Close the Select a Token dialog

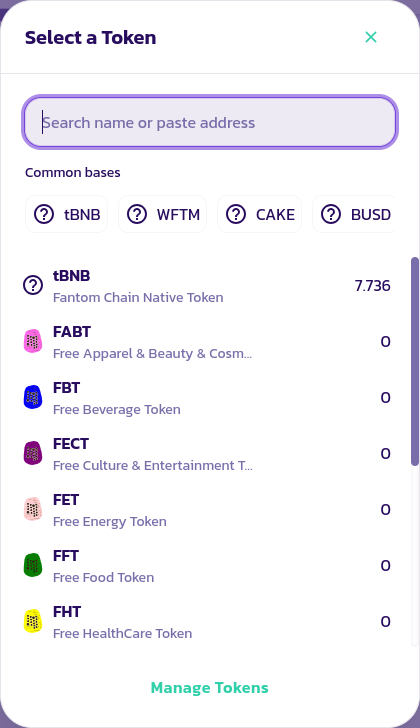(371, 37)
